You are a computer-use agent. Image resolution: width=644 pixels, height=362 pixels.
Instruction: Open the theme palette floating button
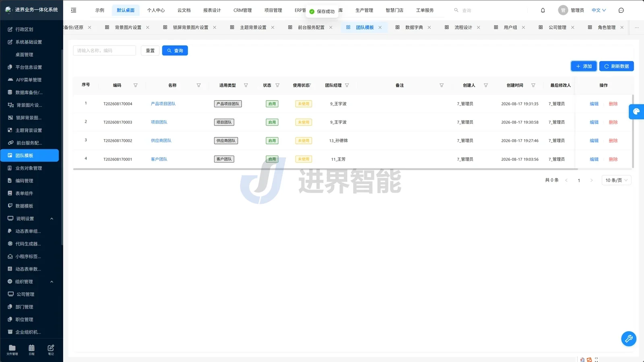636,111
